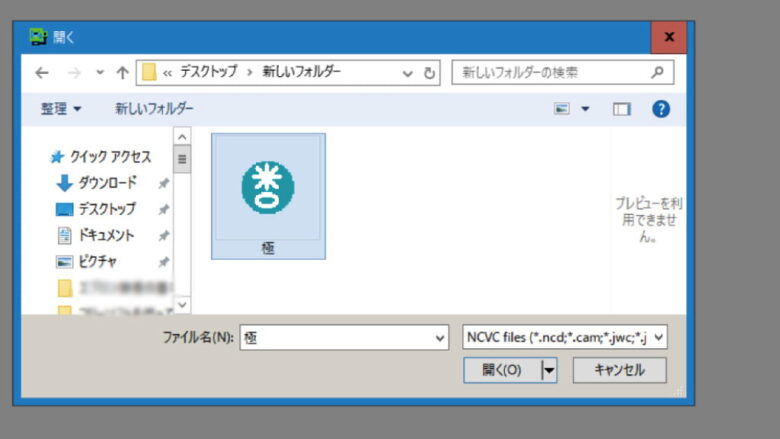Click the folder icon in address bar
This screenshot has height=439, width=780.
pos(149,73)
